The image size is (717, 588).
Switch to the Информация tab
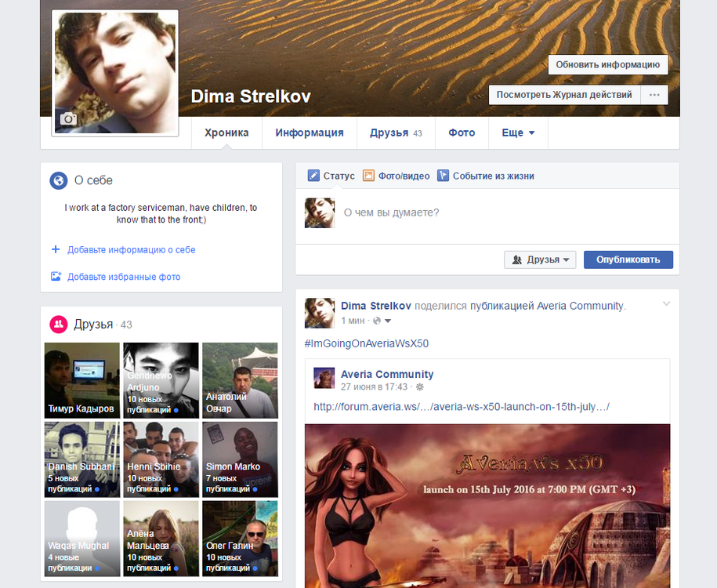pyautogui.click(x=309, y=133)
